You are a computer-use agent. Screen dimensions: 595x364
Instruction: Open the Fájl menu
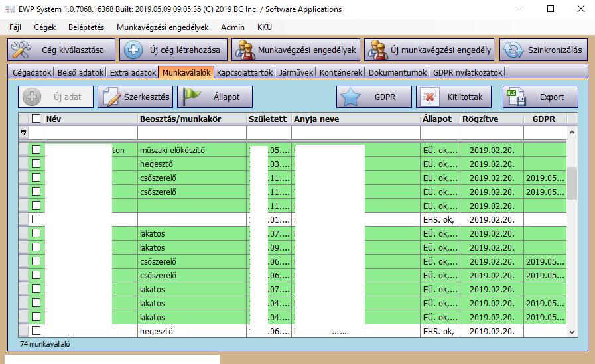15,27
